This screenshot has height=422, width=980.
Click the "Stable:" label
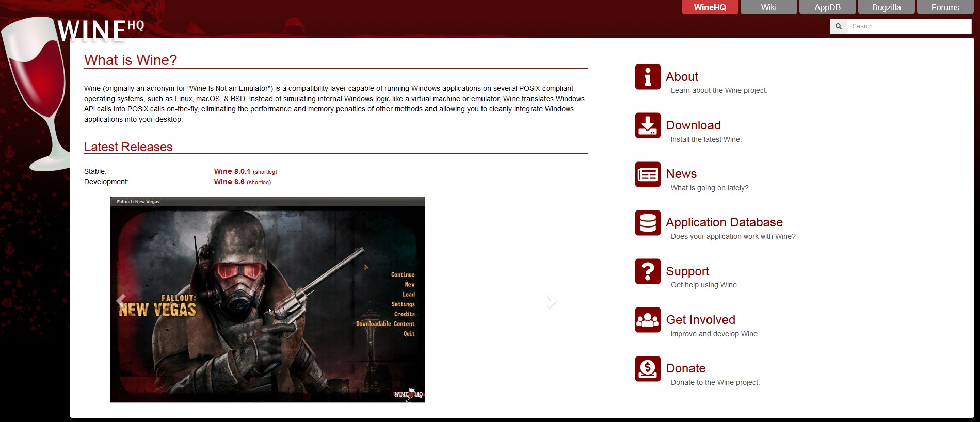95,171
